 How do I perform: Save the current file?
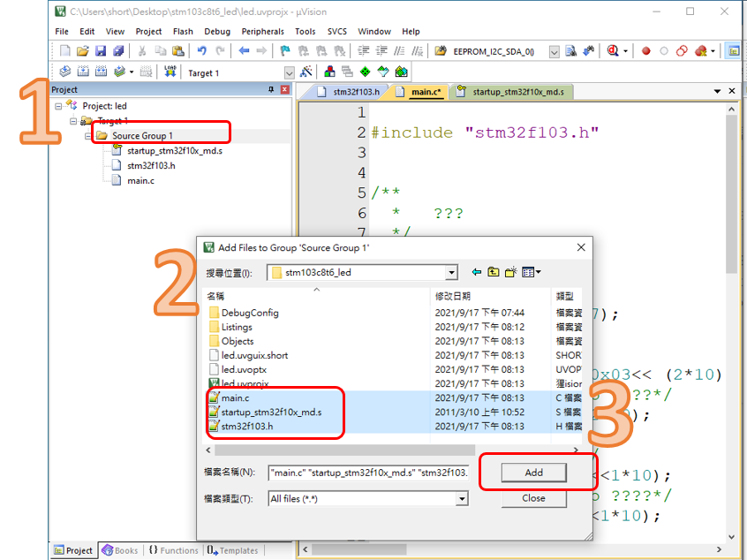pyautogui.click(x=101, y=51)
